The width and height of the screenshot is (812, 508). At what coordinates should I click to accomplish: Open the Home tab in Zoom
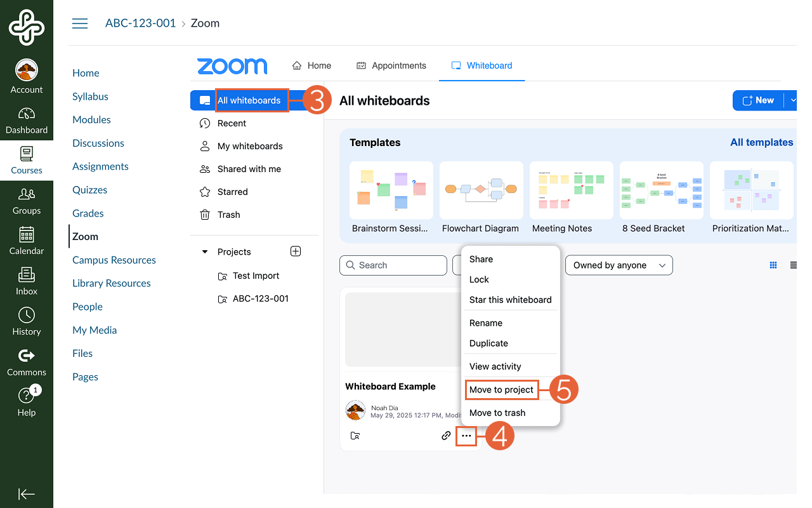[311, 65]
